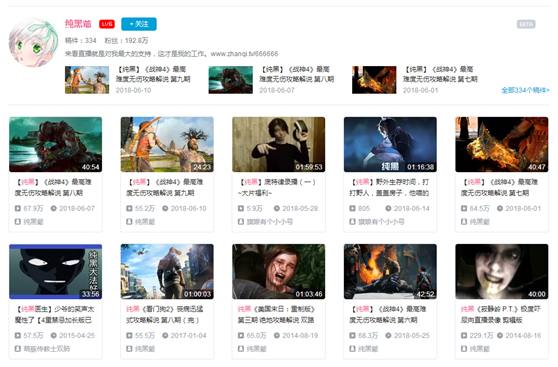Open the 全部334个稿件 link

pos(525,90)
